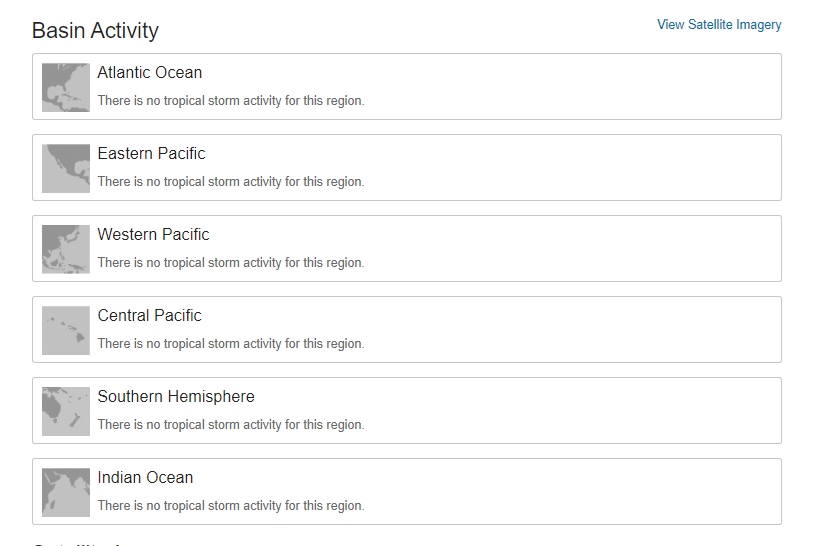Click the Western Pacific map thumbnail
This screenshot has width=833, height=546.
point(66,249)
